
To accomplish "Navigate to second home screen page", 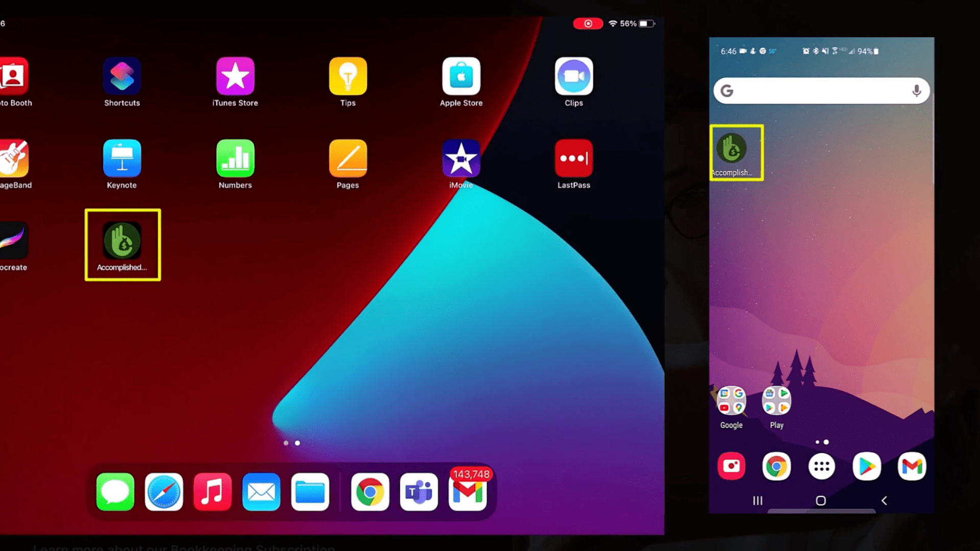I will (x=297, y=442).
